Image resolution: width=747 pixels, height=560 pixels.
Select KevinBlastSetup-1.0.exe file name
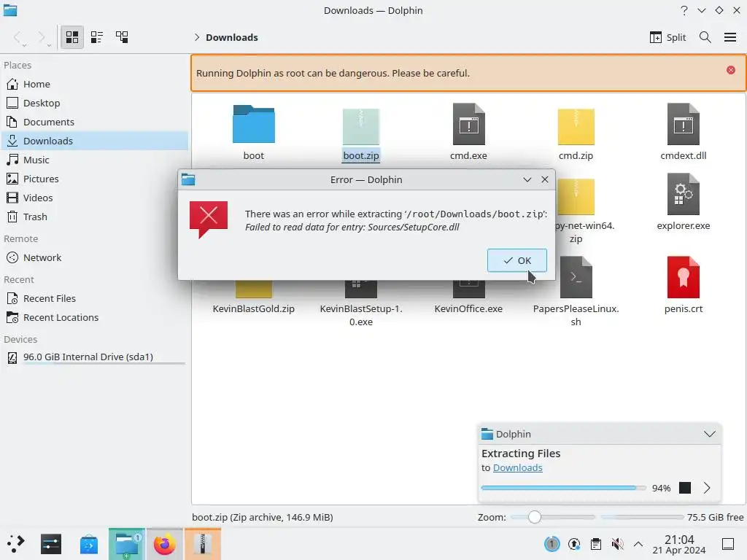(360, 315)
